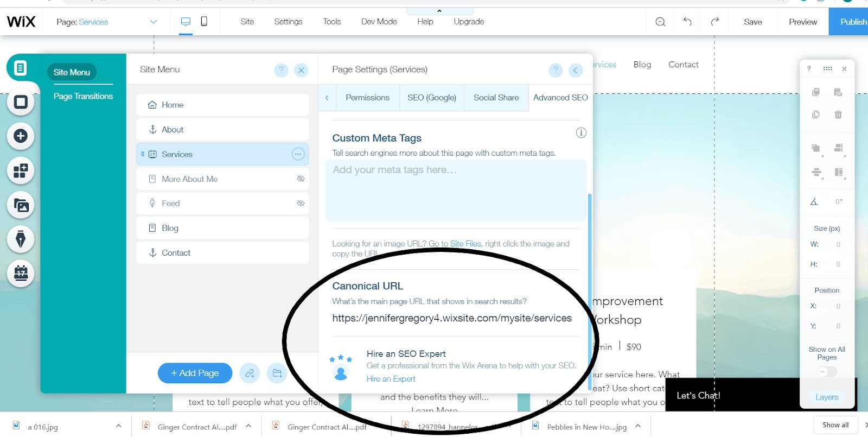Open the Add elements plus icon

point(21,136)
